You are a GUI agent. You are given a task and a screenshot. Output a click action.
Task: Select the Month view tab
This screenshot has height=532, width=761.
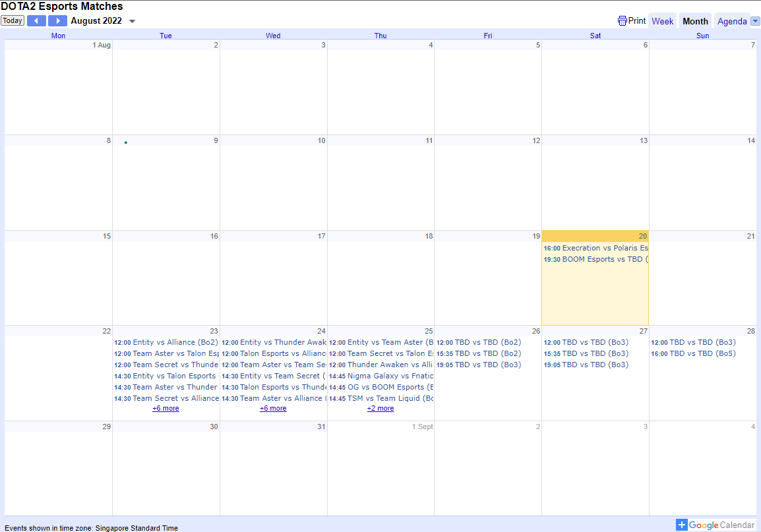click(x=695, y=21)
